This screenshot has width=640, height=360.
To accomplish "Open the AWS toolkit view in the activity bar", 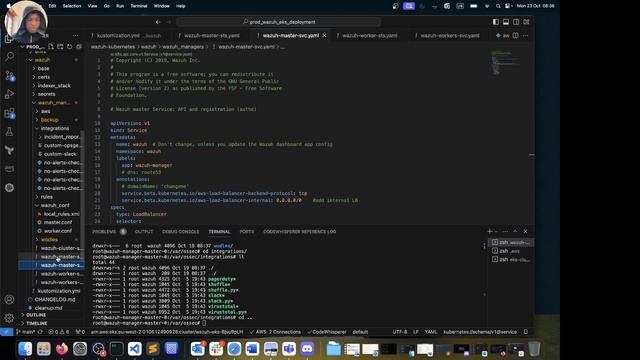I will pos(9,169).
